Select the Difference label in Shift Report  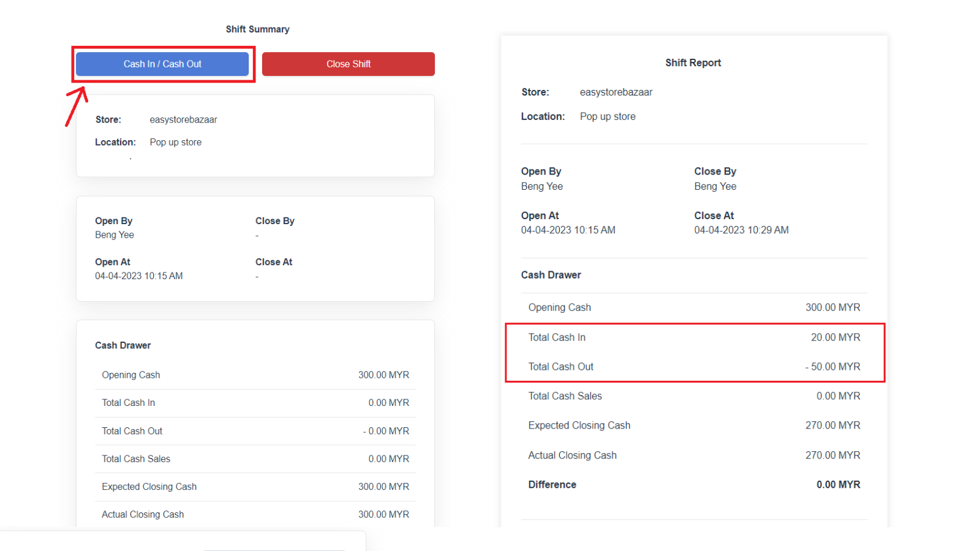[552, 484]
